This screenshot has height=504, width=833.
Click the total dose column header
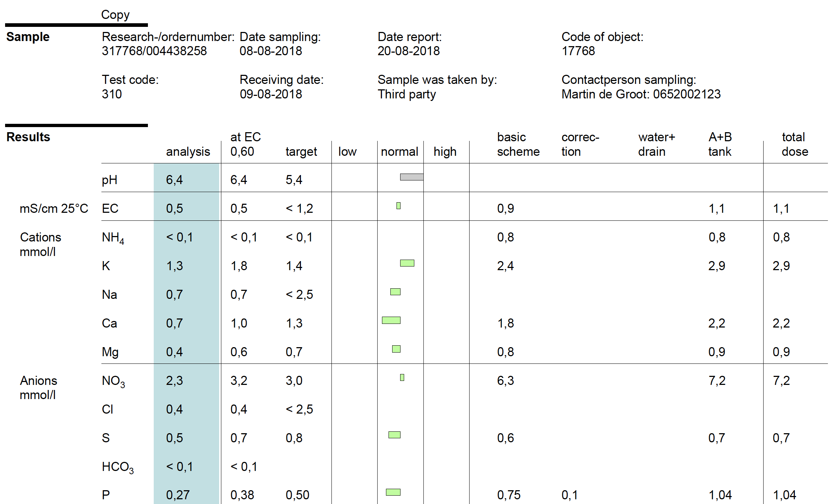coord(795,145)
